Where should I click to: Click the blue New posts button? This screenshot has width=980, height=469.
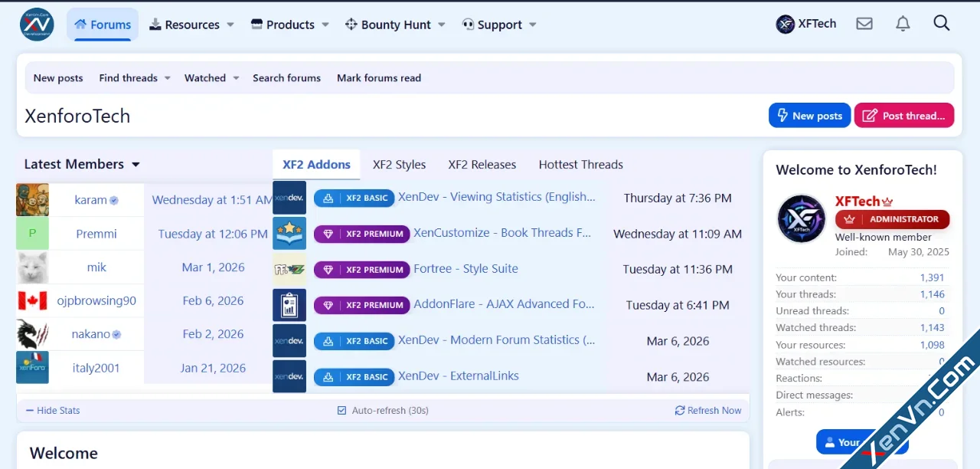coord(809,116)
